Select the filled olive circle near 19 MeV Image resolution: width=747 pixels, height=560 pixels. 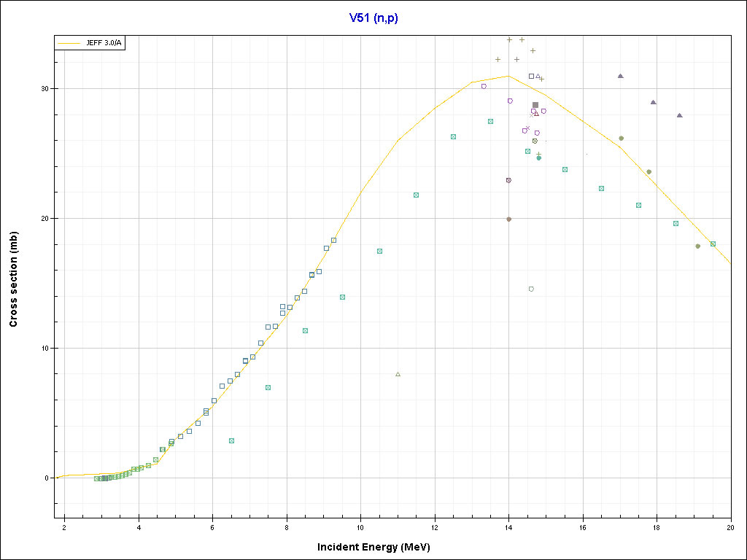pyautogui.click(x=697, y=246)
